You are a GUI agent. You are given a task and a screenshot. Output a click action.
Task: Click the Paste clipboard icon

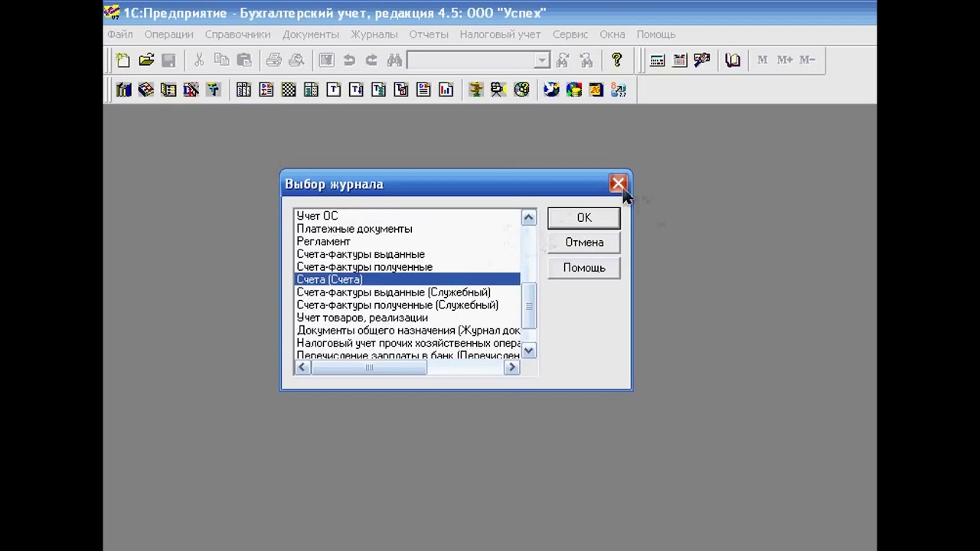point(244,60)
